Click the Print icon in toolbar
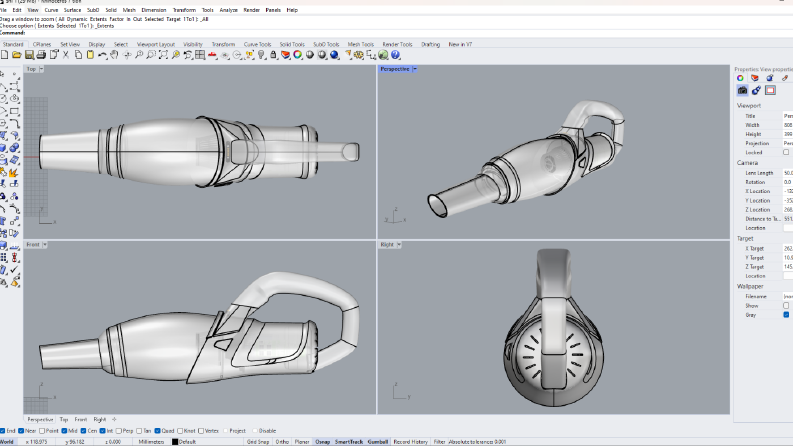The image size is (793, 446). tap(41, 55)
